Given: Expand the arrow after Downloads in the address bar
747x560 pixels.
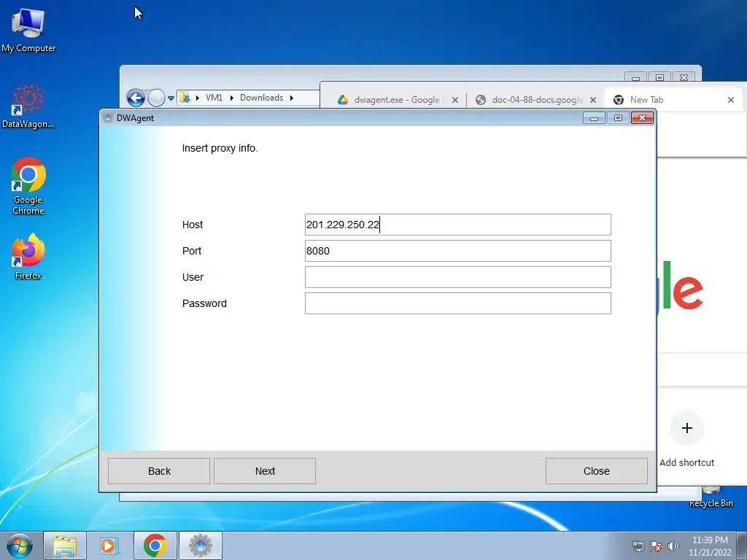Looking at the screenshot, I should (x=292, y=98).
